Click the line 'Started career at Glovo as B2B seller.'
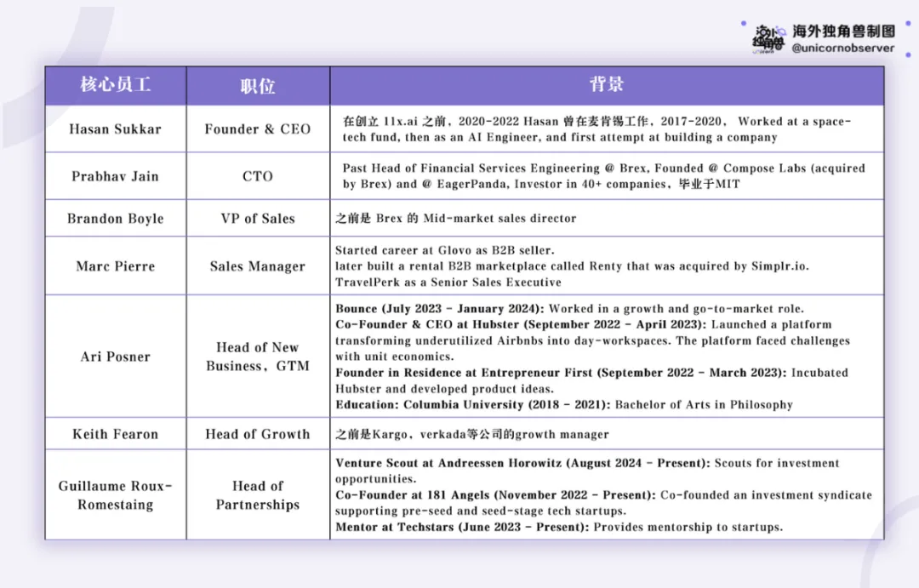919x588 pixels. [445, 250]
